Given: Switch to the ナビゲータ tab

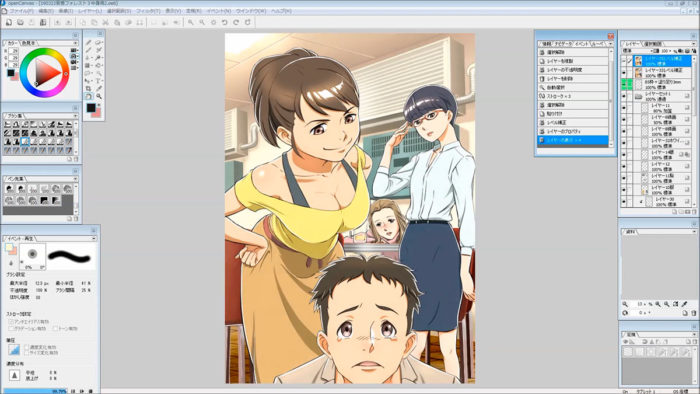Looking at the screenshot, I should 562,44.
